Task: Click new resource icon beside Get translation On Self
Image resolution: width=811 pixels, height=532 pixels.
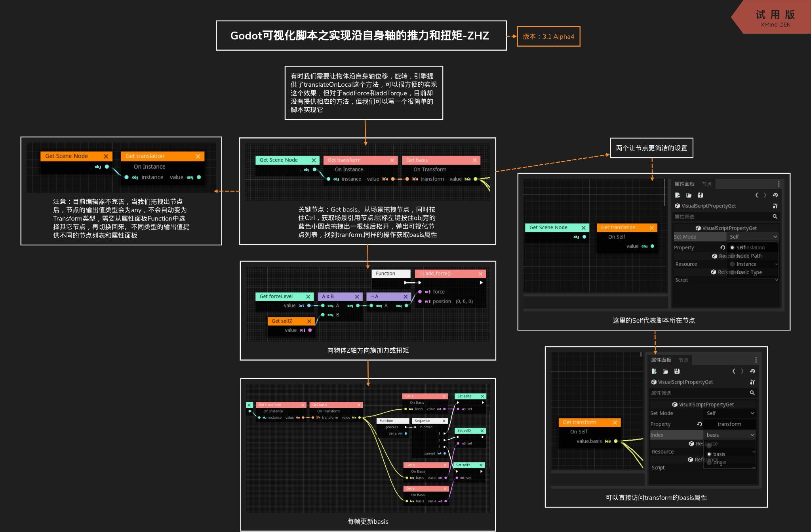Action: tap(678, 195)
